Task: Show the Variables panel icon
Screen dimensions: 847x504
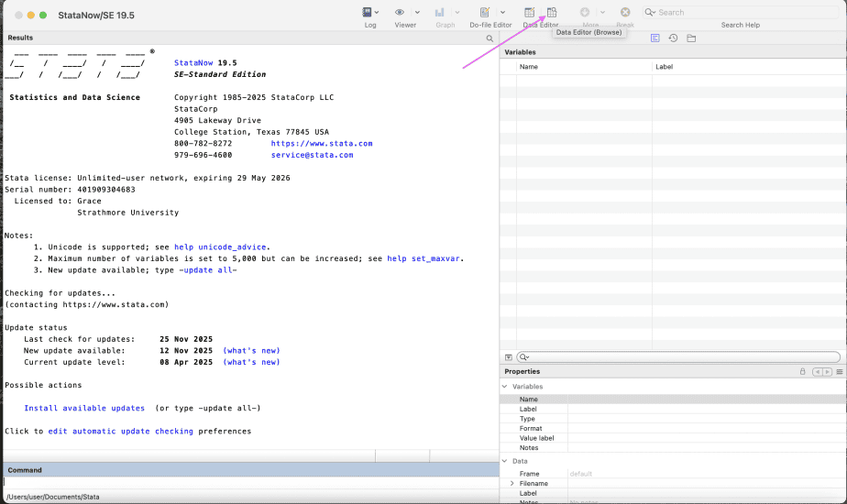Action: (x=655, y=38)
